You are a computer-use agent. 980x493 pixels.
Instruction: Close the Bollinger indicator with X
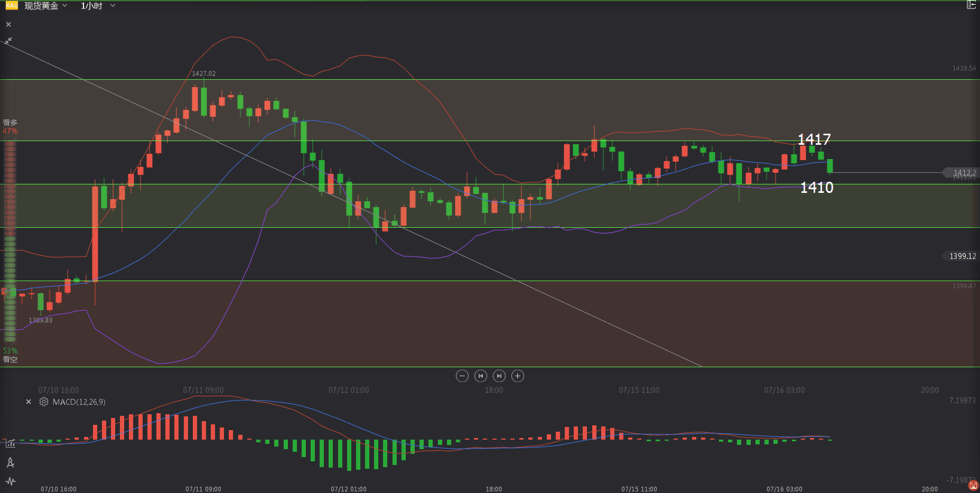8,24
